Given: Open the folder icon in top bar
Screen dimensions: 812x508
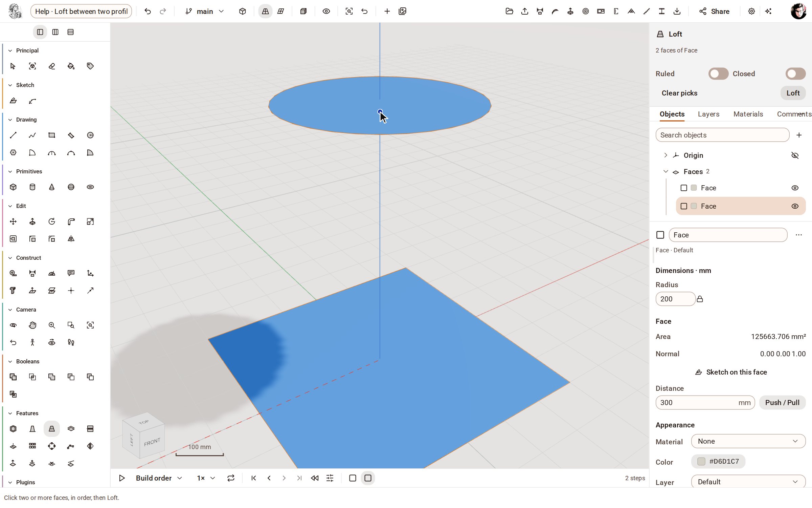Looking at the screenshot, I should (510, 11).
